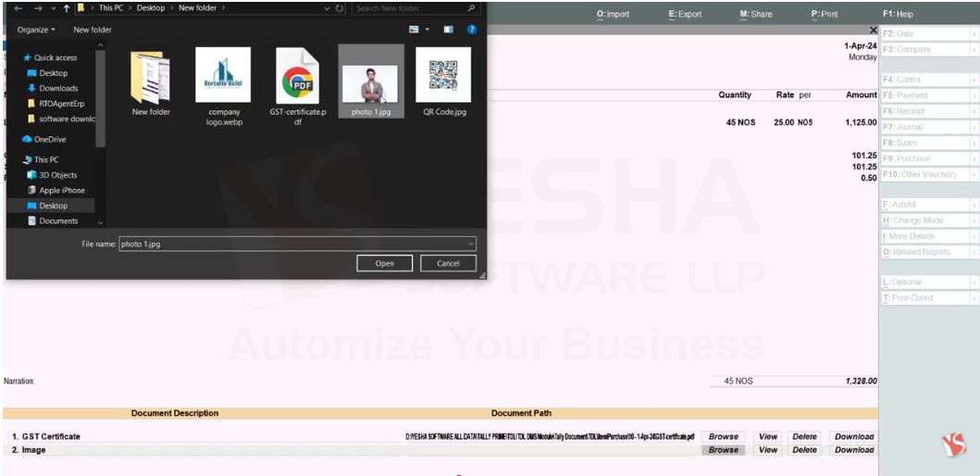
Task: Go forward in file dialog
Action: coord(38,8)
